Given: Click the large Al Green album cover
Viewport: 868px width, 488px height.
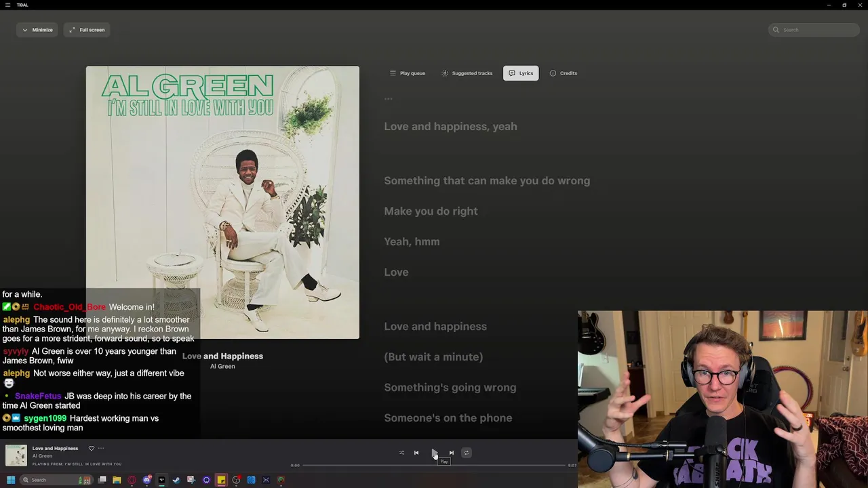Looking at the screenshot, I should pyautogui.click(x=222, y=202).
